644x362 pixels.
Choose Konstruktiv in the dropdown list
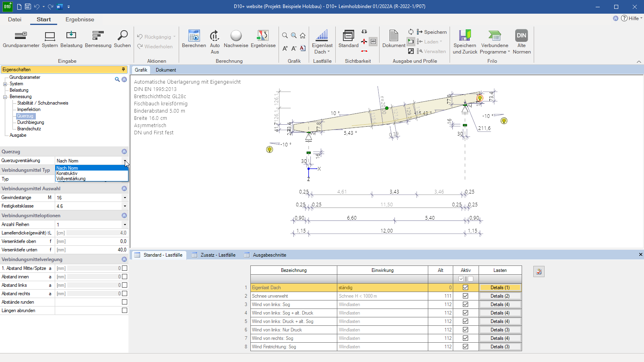tap(91, 173)
